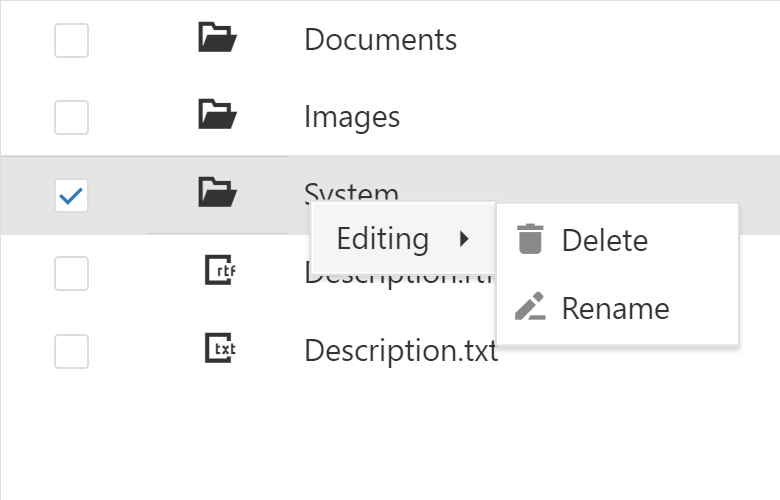Screen dimensions: 780x500
Task: Click the System folder icon
Action: tap(217, 192)
